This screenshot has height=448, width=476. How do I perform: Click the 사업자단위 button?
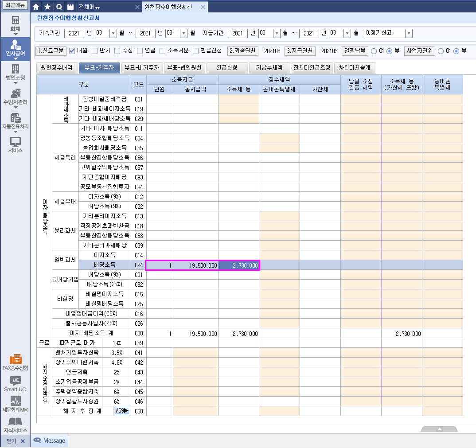pos(420,51)
